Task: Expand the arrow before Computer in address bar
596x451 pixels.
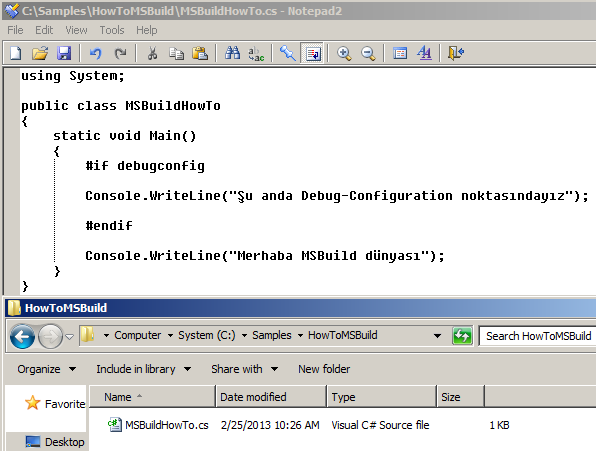Action: click(106, 336)
